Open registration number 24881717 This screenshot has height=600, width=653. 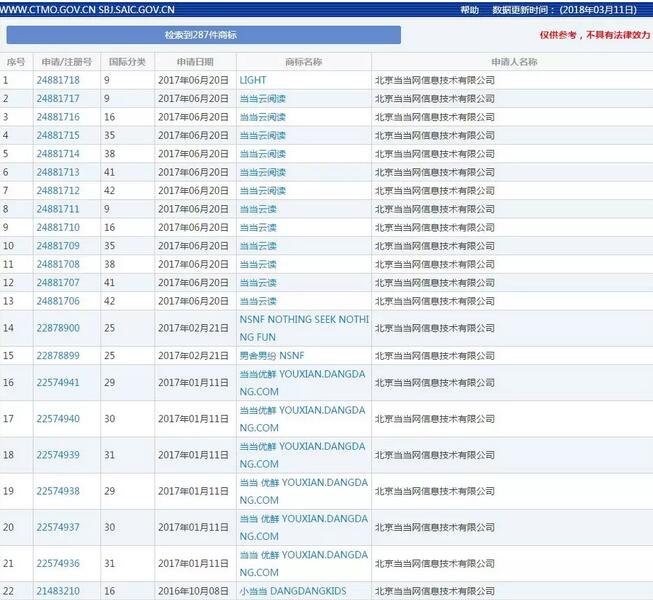coord(58,98)
